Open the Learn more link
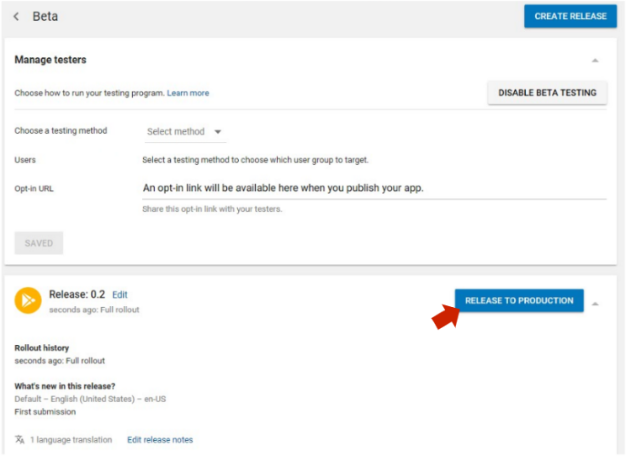Viewport: 631px width, 461px height. [188, 93]
